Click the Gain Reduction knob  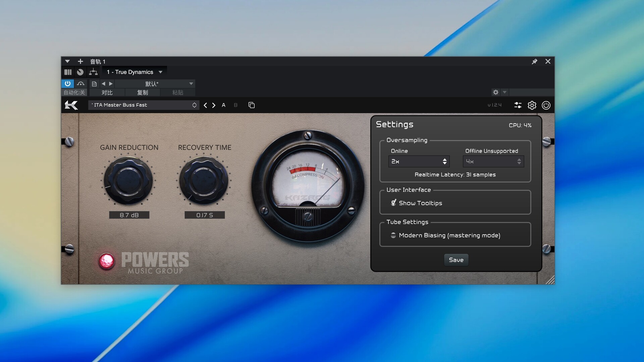click(x=128, y=181)
